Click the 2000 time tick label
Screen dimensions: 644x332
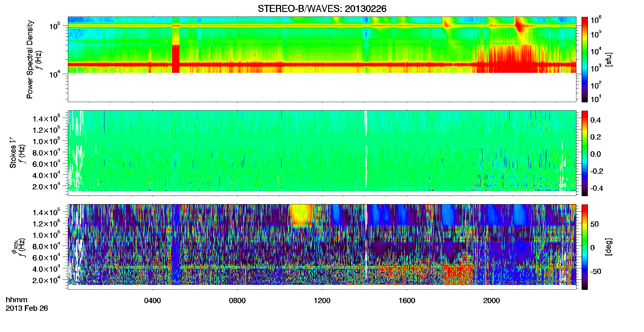point(492,301)
